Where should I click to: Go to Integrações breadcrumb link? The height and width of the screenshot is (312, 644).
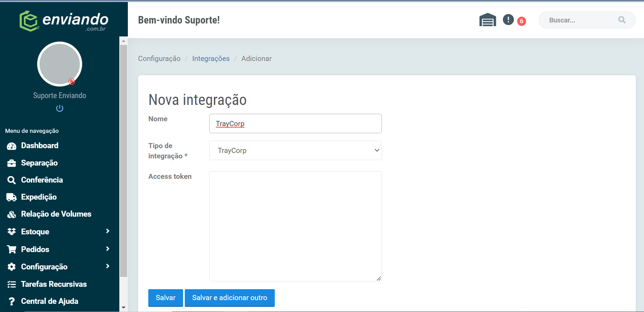pyautogui.click(x=211, y=59)
